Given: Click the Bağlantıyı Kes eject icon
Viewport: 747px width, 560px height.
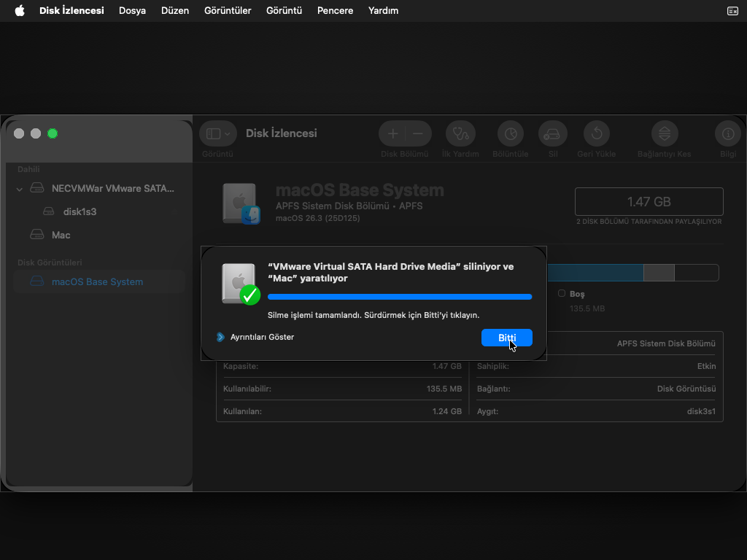Looking at the screenshot, I should pos(664,134).
